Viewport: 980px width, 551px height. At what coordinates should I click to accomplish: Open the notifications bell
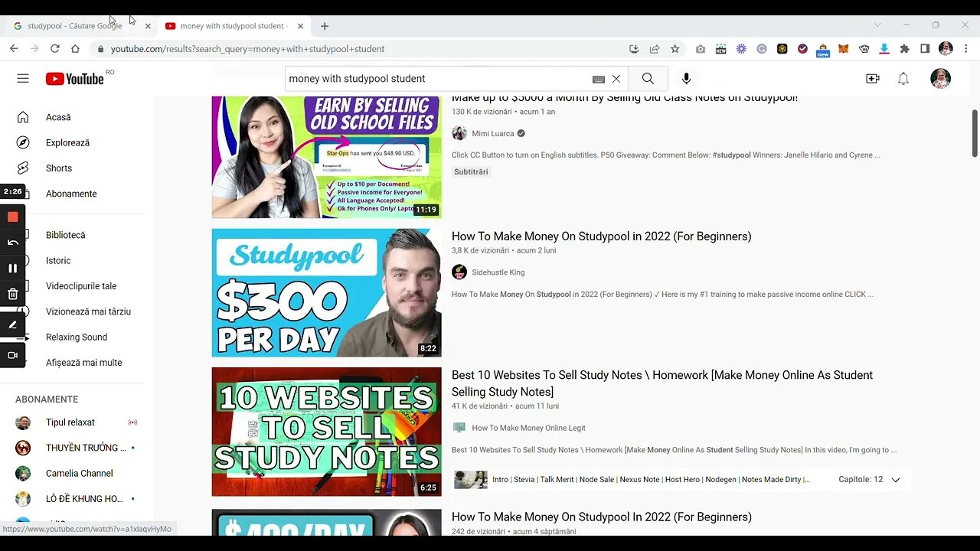click(x=903, y=79)
